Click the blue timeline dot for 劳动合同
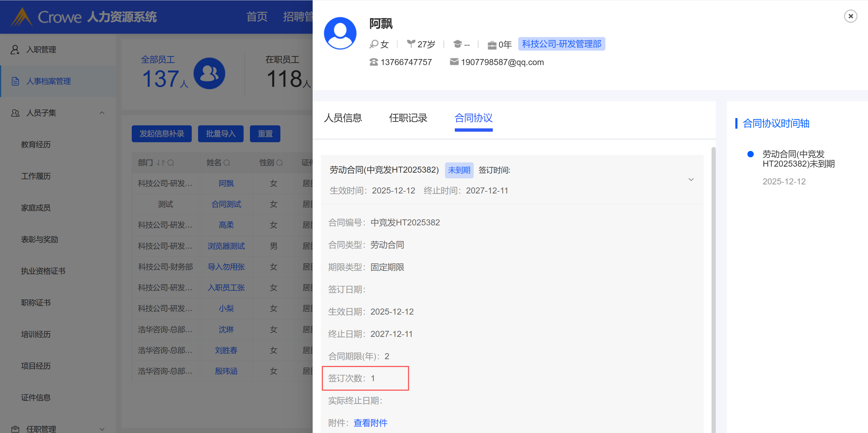868x433 pixels. [750, 154]
